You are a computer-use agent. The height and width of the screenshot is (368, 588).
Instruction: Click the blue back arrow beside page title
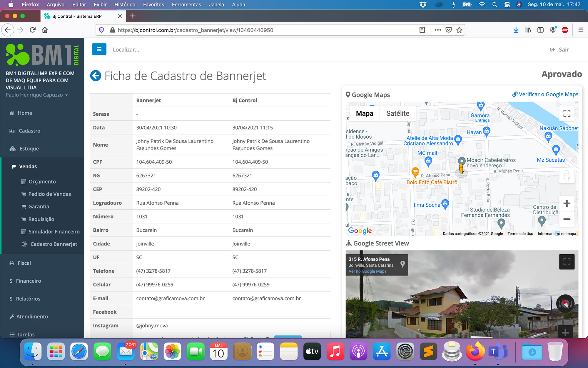click(x=96, y=76)
